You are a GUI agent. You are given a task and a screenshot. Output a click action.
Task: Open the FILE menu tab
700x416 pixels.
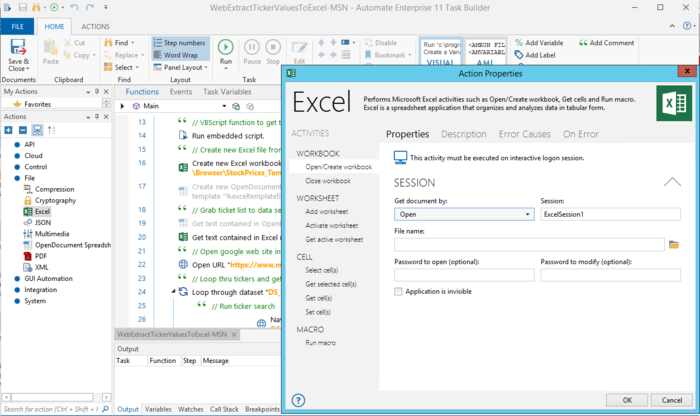click(x=17, y=26)
